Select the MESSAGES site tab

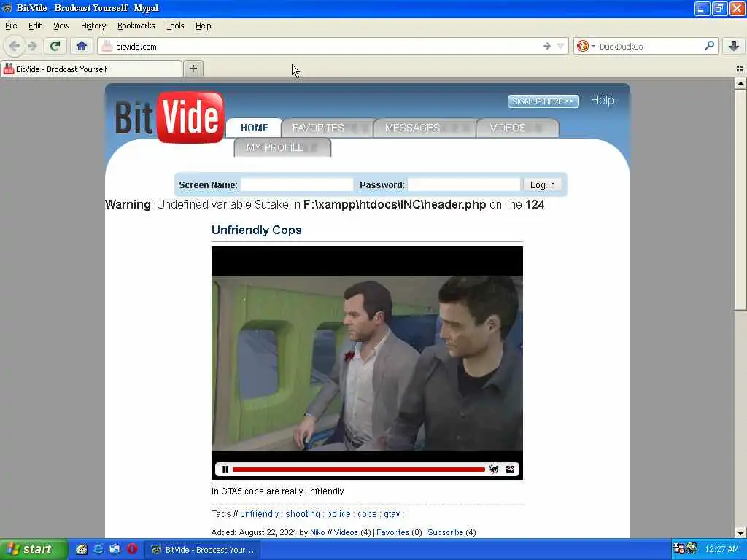425,128
